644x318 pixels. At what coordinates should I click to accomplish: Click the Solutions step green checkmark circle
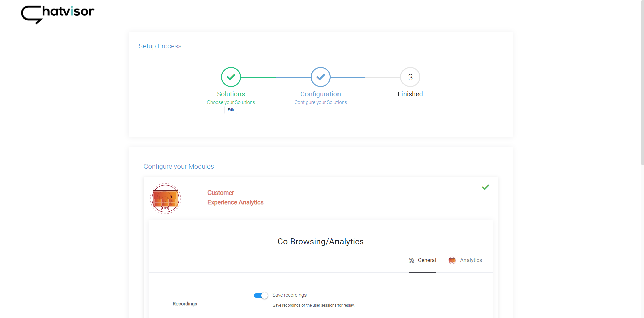click(231, 77)
